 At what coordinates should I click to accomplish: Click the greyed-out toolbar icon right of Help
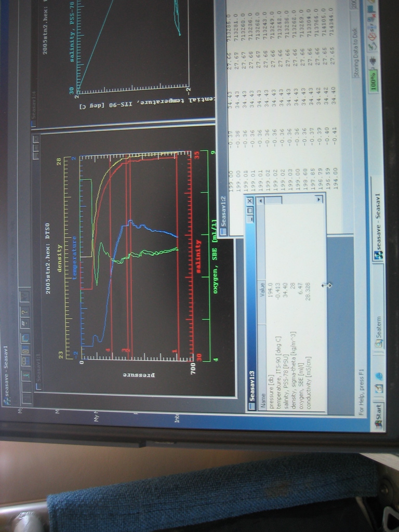[24, 296]
